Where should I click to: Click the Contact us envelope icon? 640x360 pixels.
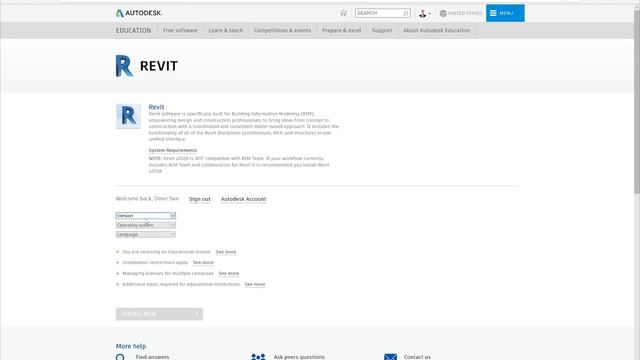390,357
